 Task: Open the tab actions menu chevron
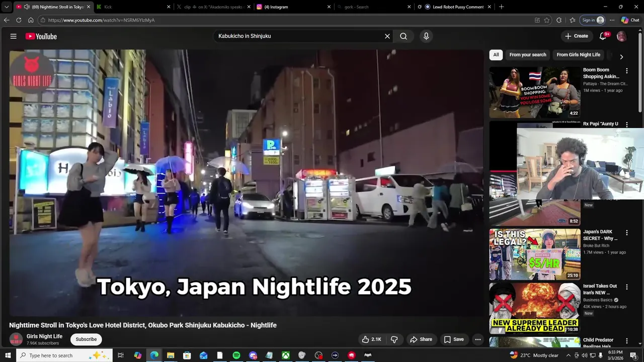coord(7,7)
